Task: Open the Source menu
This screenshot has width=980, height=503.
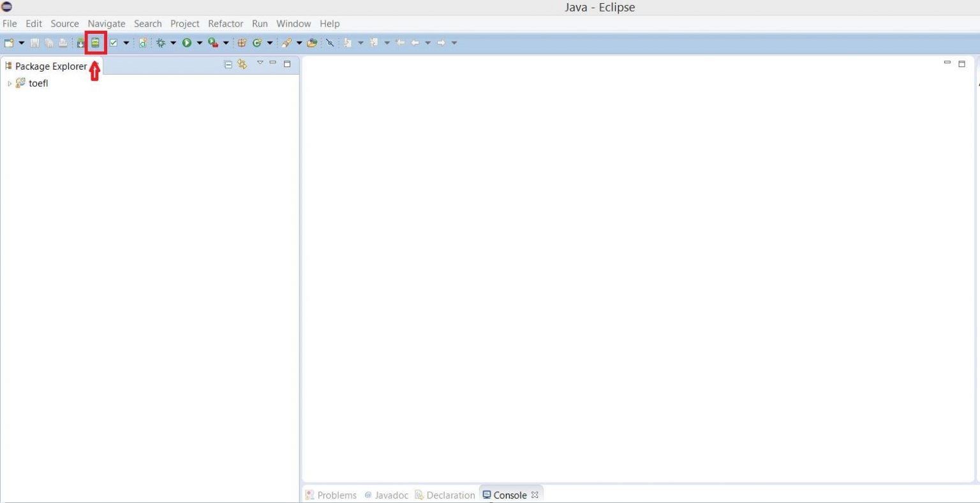Action: pos(64,24)
